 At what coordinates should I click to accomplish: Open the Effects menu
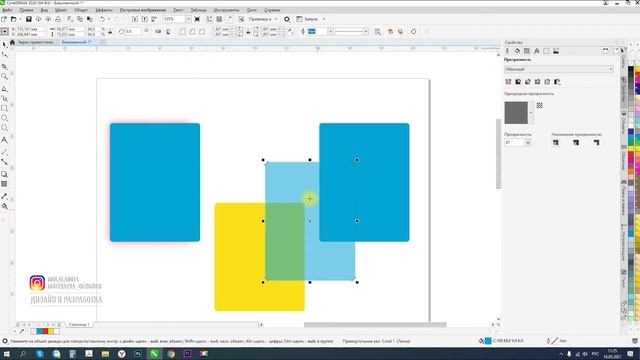pyautogui.click(x=104, y=10)
